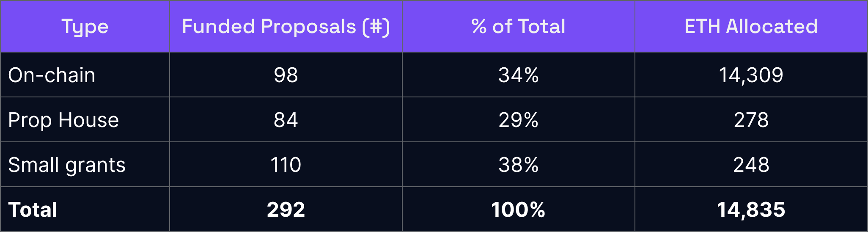This screenshot has height=232, width=868.
Task: Select the On-chain row label
Action: tap(52, 75)
